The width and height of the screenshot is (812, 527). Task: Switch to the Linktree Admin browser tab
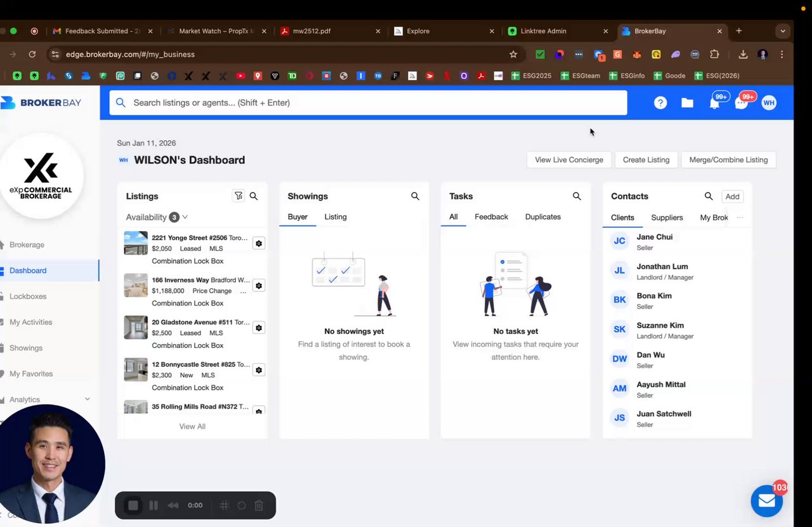pyautogui.click(x=556, y=31)
